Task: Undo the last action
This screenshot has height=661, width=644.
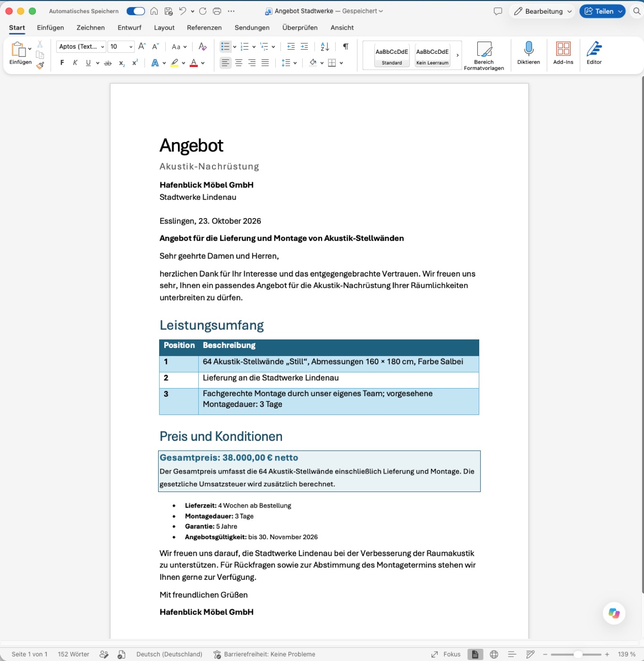Action: click(183, 11)
